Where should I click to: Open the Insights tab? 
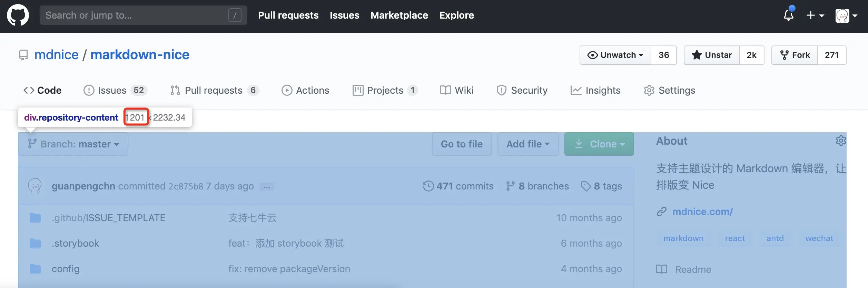(x=595, y=90)
